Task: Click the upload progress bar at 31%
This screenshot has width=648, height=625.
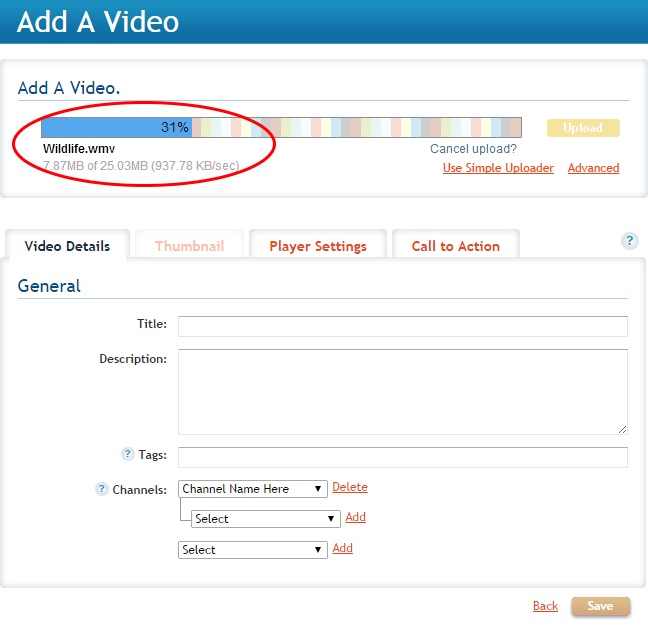Action: click(281, 127)
